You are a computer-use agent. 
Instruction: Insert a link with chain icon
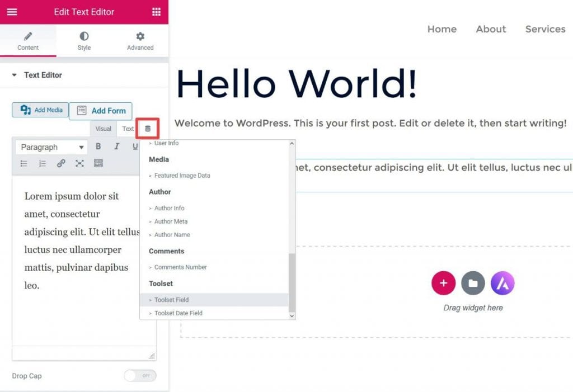point(61,163)
